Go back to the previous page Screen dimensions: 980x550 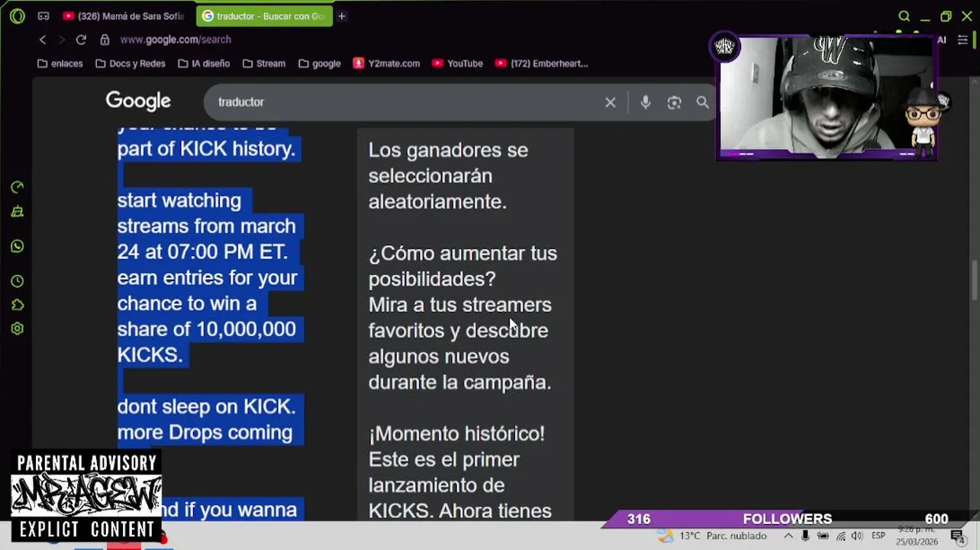[43, 40]
